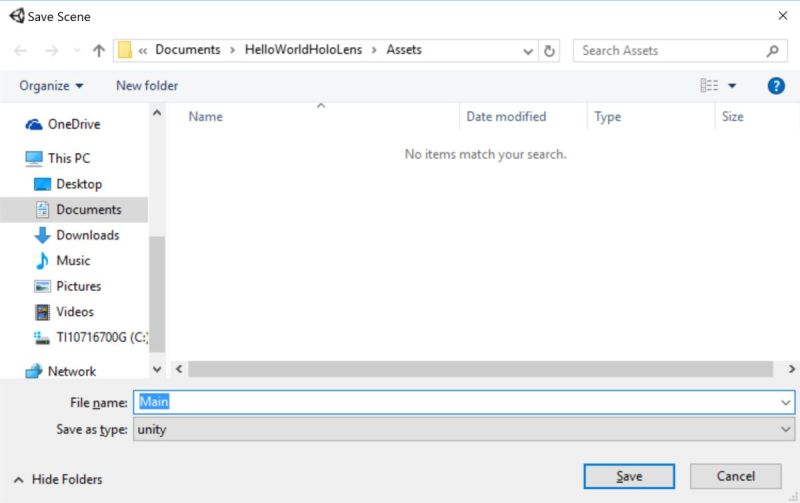Expand the File name dropdown
The image size is (800, 503).
click(x=785, y=403)
